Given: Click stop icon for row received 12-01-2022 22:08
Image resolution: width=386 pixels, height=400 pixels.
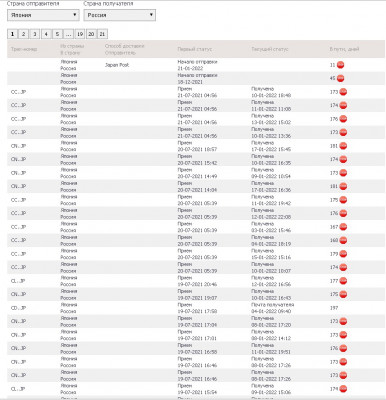Looking at the screenshot, I should pos(343,213).
